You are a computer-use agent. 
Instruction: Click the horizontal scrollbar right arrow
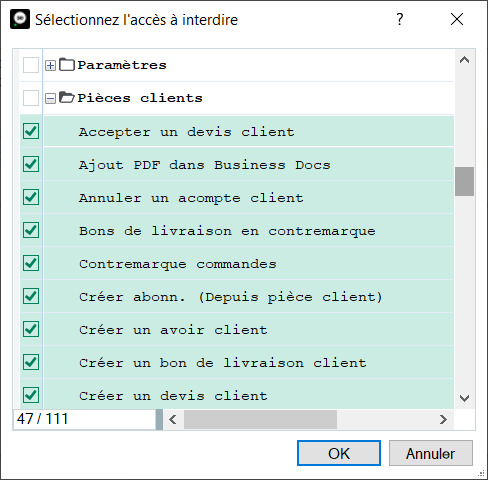coord(443,419)
